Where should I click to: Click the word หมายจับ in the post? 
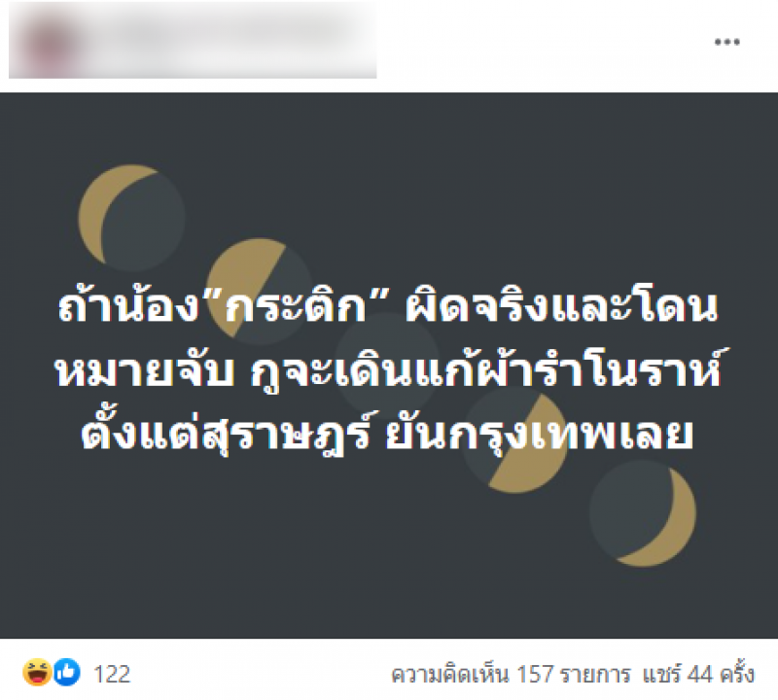point(144,370)
